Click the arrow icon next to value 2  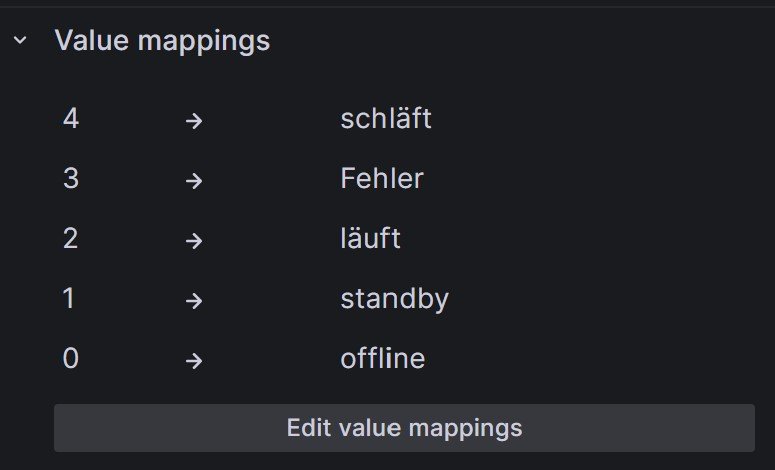point(194,240)
